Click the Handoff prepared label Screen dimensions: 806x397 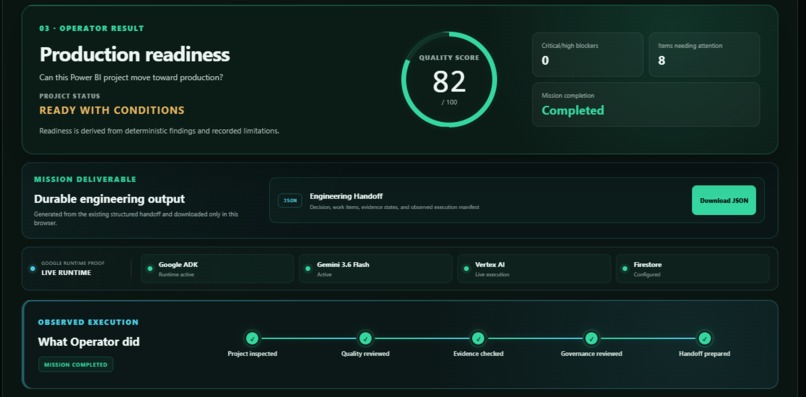click(x=704, y=354)
